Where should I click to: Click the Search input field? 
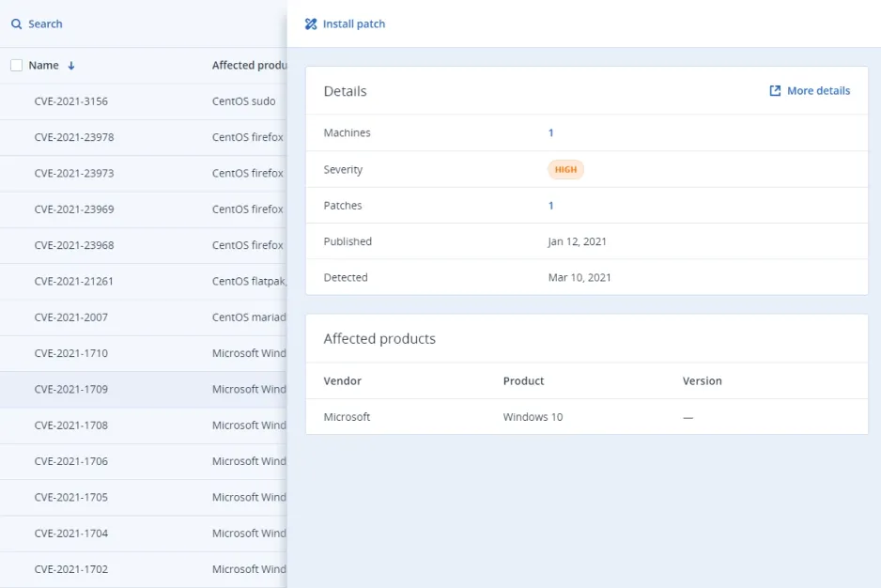pos(141,24)
